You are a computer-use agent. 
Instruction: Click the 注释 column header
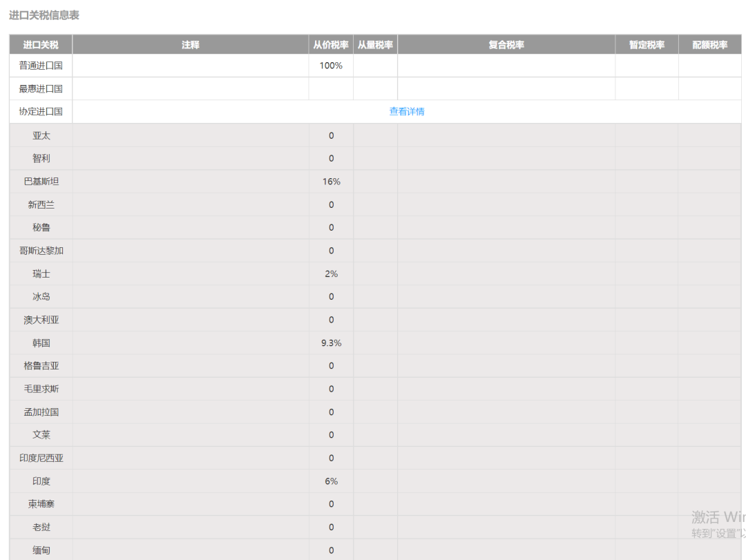coord(191,45)
